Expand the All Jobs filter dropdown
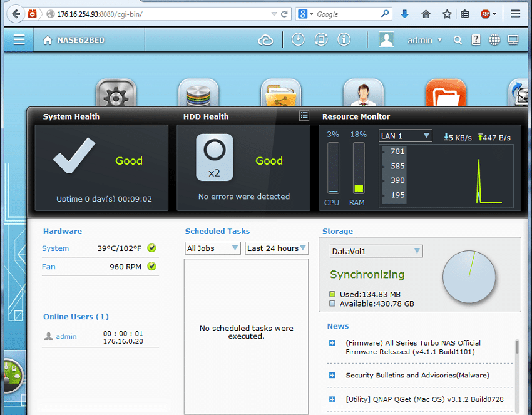The image size is (532, 415). click(213, 248)
